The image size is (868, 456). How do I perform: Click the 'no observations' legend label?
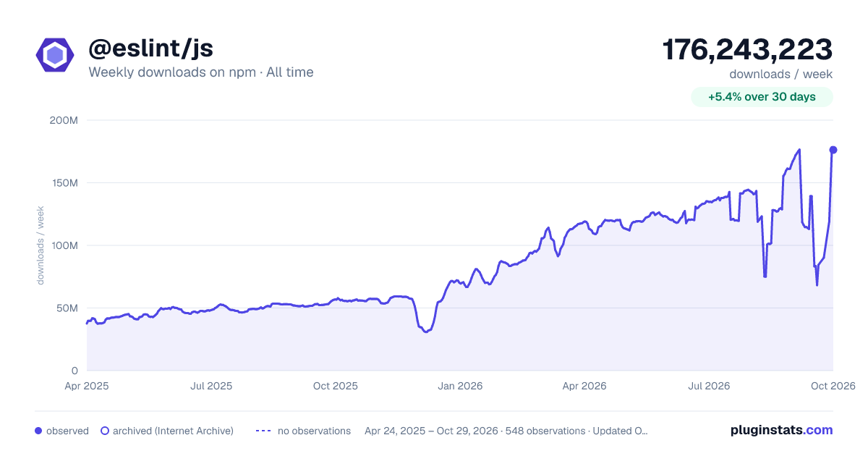pos(314,431)
